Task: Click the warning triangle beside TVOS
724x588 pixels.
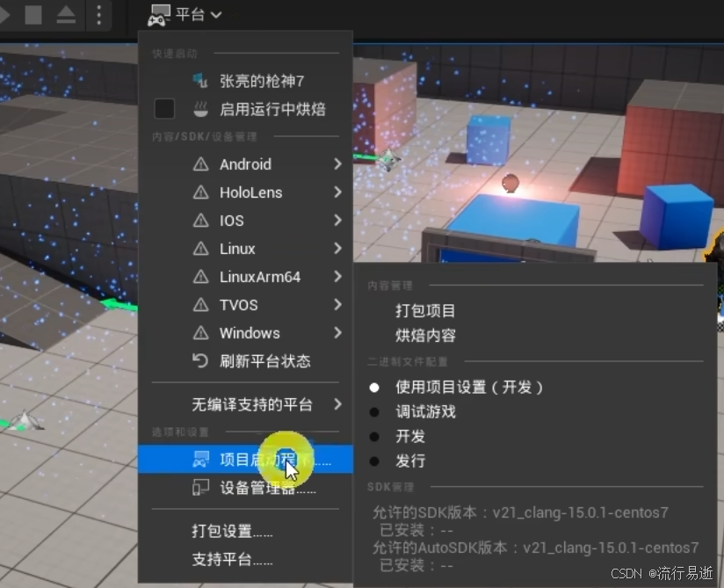Action: 201,305
